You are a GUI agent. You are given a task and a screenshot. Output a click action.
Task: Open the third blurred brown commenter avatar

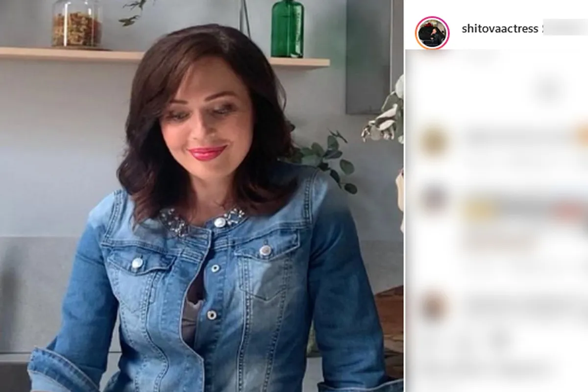434,306
